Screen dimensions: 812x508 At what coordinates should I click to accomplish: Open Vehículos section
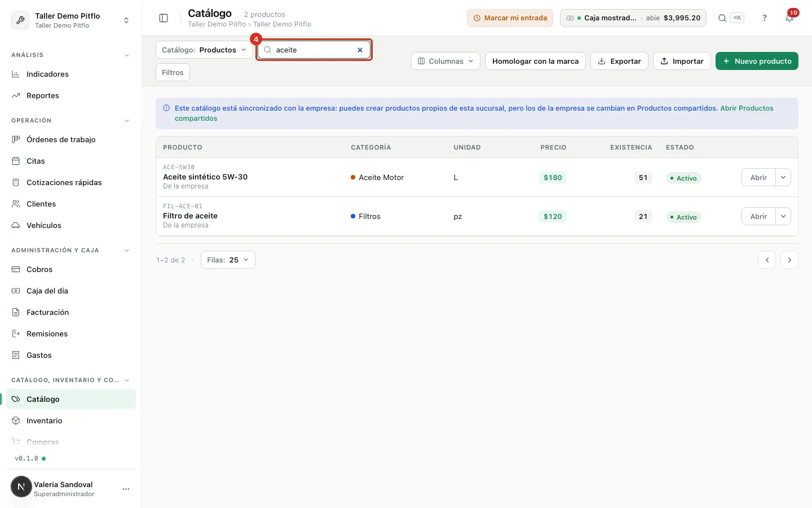tap(70, 225)
